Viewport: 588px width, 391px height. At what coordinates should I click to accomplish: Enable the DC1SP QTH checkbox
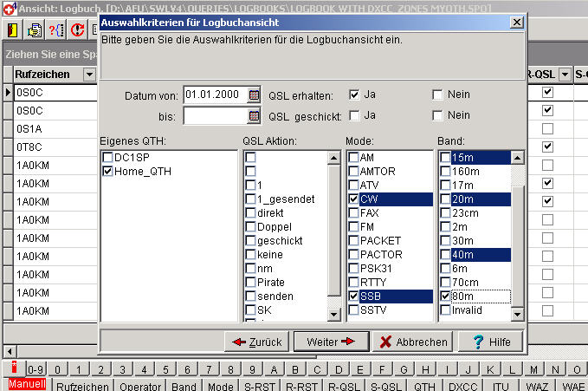point(107,158)
